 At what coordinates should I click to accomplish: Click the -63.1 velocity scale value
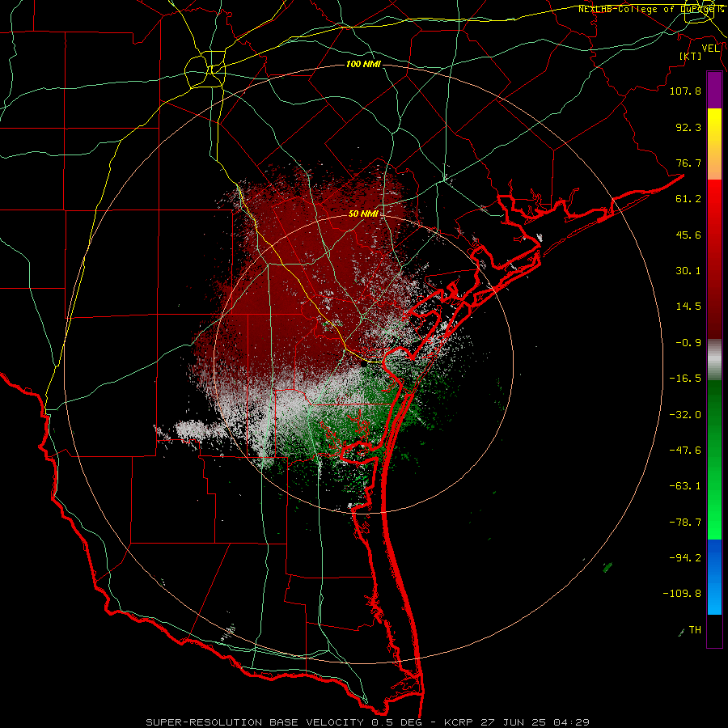(685, 486)
